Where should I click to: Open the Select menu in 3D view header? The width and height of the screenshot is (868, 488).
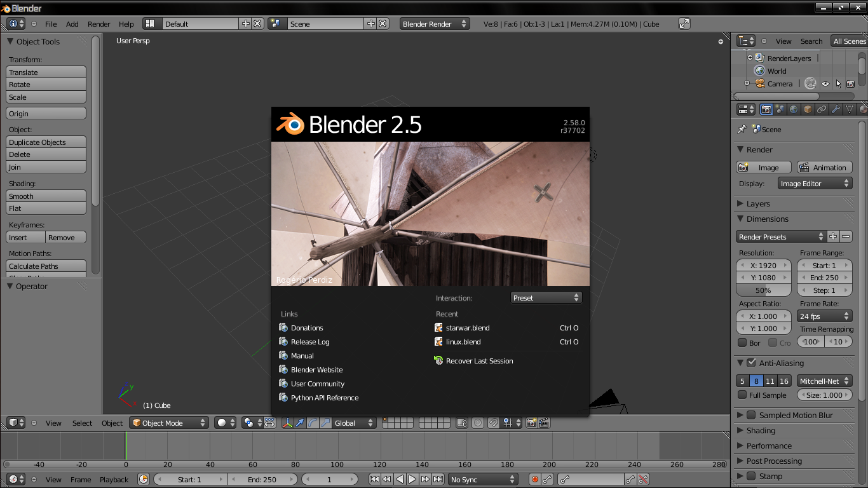[x=82, y=423]
